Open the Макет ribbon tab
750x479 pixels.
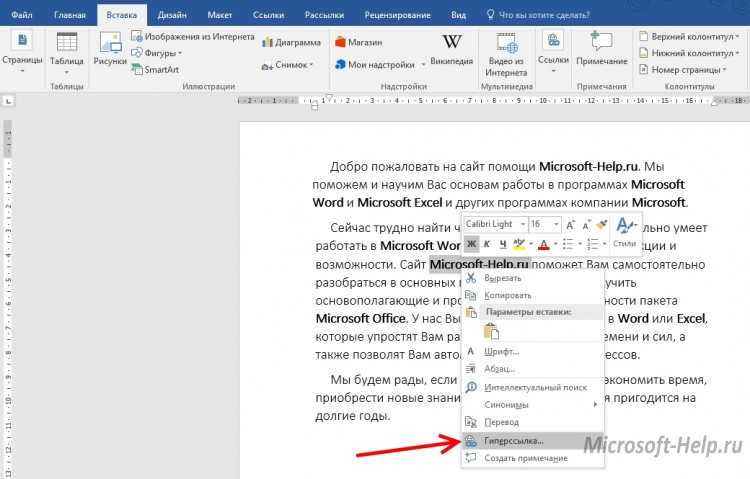(220, 15)
